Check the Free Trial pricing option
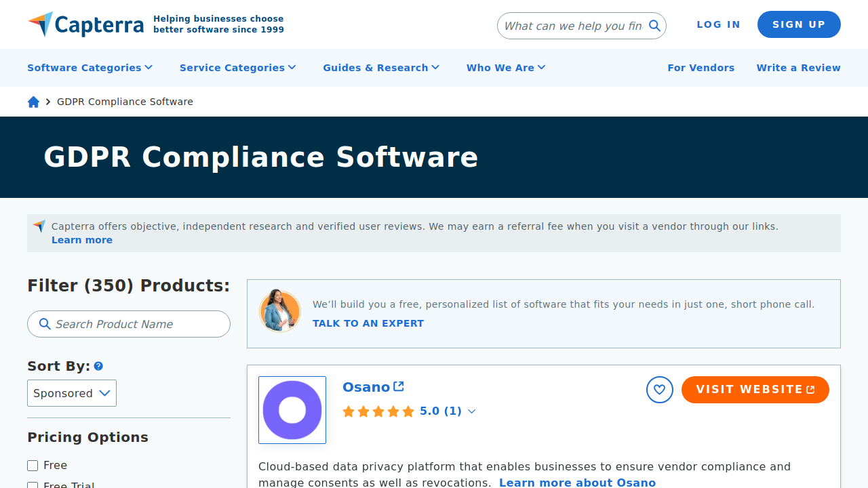The height and width of the screenshot is (488, 868). coord(33,485)
